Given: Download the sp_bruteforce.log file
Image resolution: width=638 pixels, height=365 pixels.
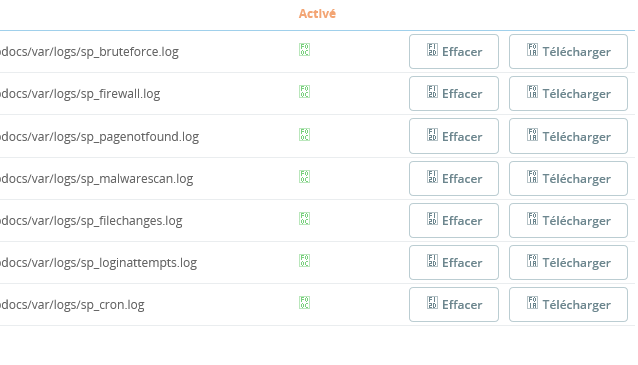Looking at the screenshot, I should 568,52.
